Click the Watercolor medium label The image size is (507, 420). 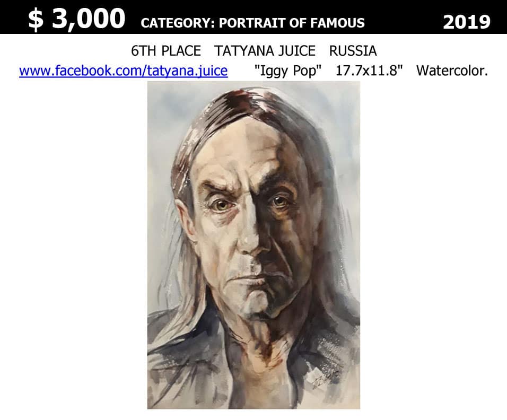click(452, 71)
